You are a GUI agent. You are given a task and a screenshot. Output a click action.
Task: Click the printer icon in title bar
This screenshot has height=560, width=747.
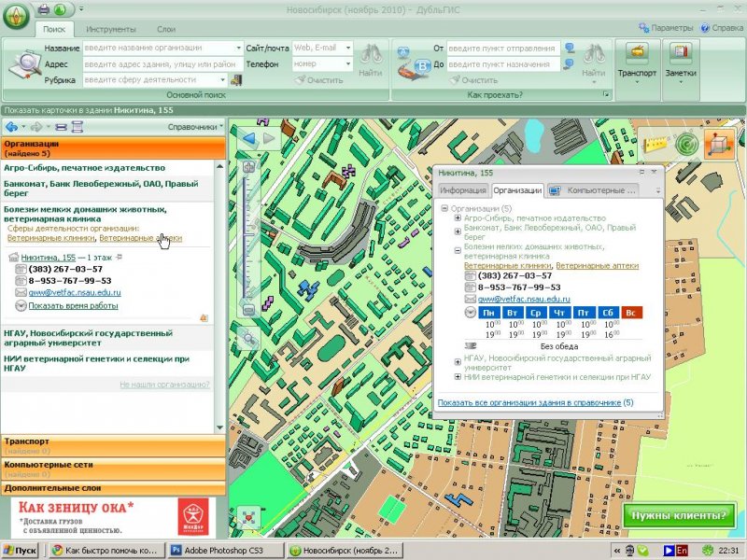[43, 9]
